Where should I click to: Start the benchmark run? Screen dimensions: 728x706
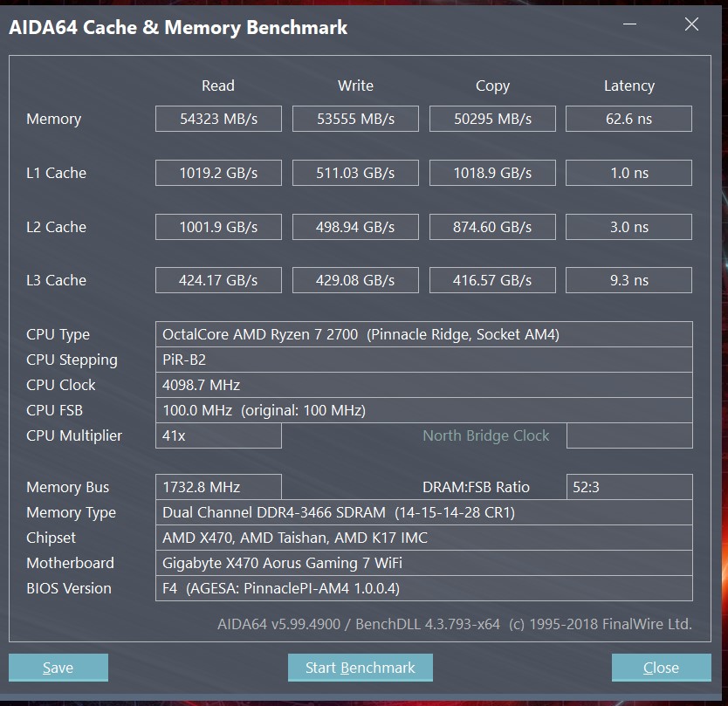(x=361, y=668)
